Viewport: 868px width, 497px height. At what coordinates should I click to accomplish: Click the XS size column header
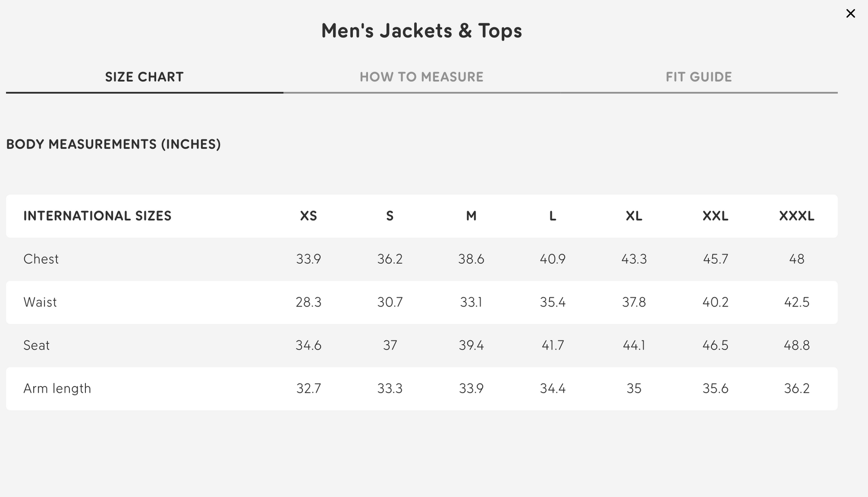click(308, 216)
